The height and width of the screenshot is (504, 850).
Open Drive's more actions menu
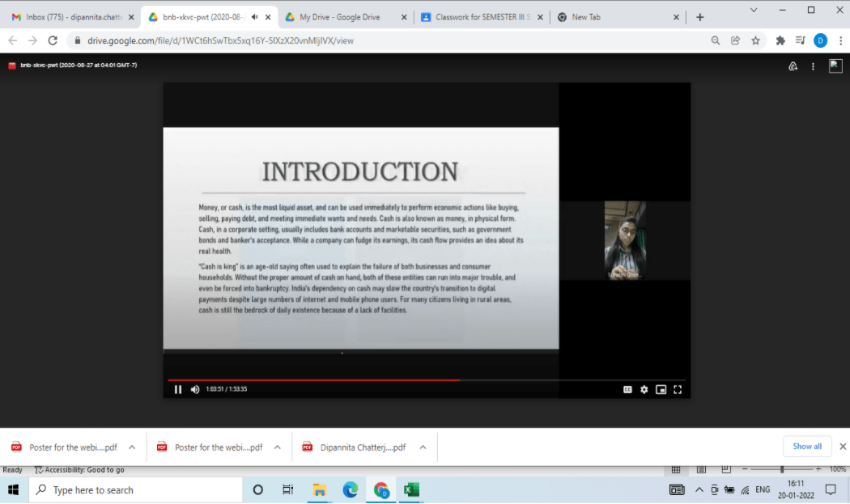click(813, 66)
